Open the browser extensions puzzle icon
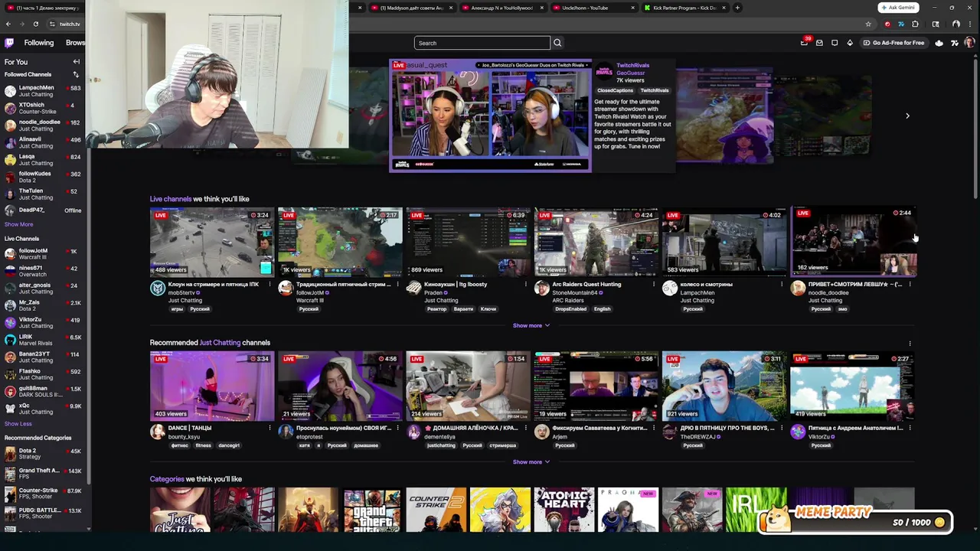This screenshot has height=551, width=980. pos(915,24)
